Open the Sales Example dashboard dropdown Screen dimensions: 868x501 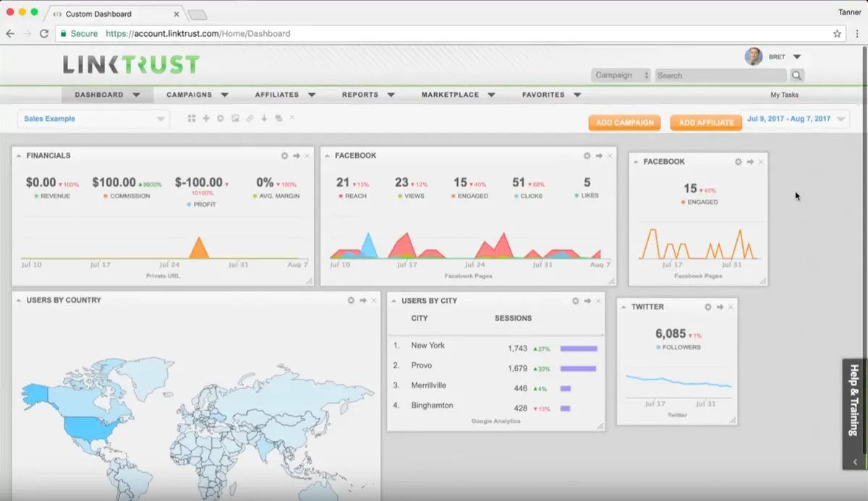(93, 119)
